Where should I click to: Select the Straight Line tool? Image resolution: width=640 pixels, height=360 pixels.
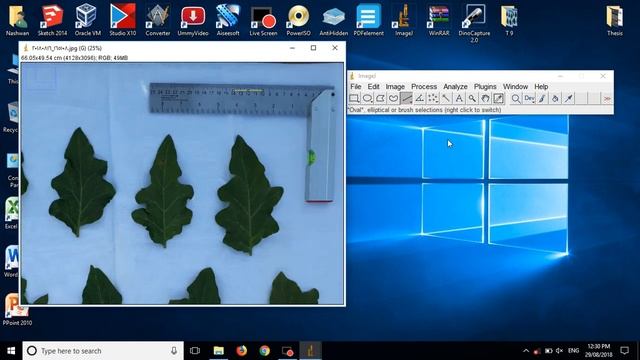pyautogui.click(x=407, y=98)
